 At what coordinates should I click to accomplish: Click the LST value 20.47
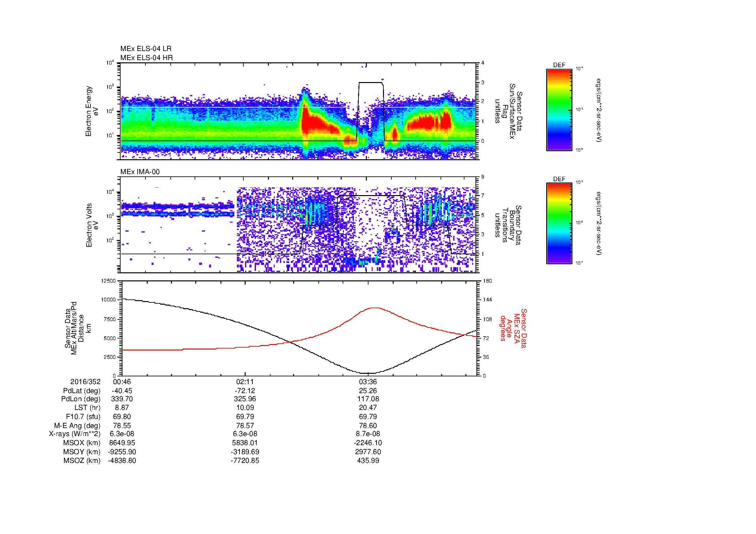(368, 408)
